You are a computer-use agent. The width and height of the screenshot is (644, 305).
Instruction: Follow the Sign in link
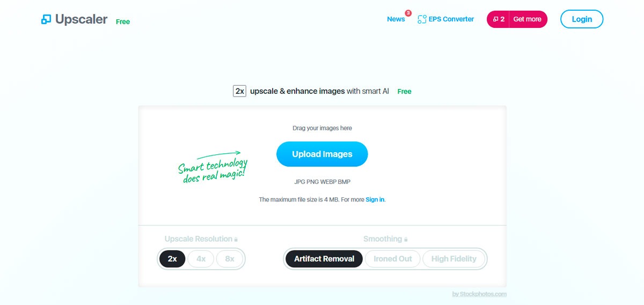pos(375,199)
